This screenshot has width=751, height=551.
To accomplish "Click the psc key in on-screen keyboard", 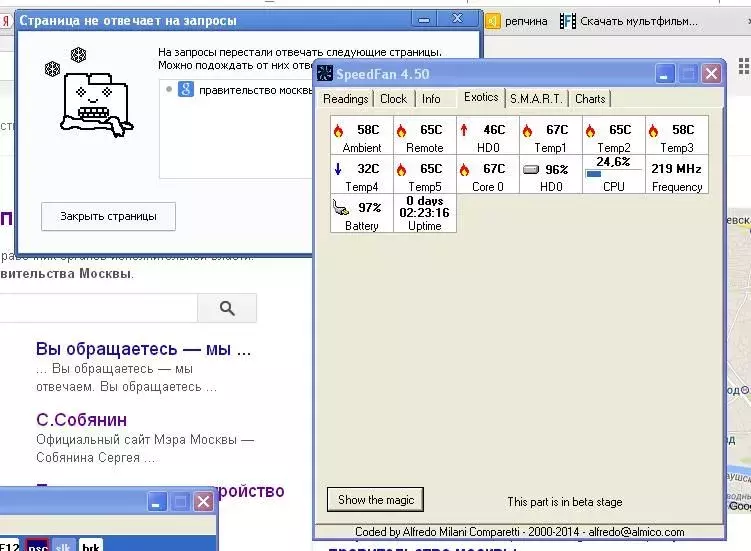I will 37,545.
